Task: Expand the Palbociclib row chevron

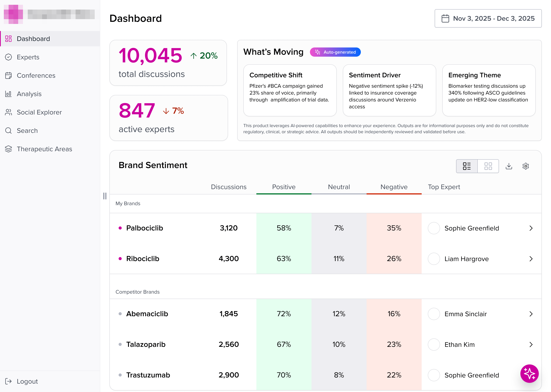Action: [531, 228]
